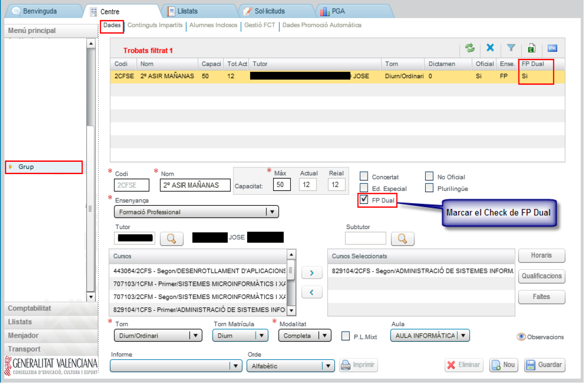Open the Alumnes Inclosos subtab

213,26
